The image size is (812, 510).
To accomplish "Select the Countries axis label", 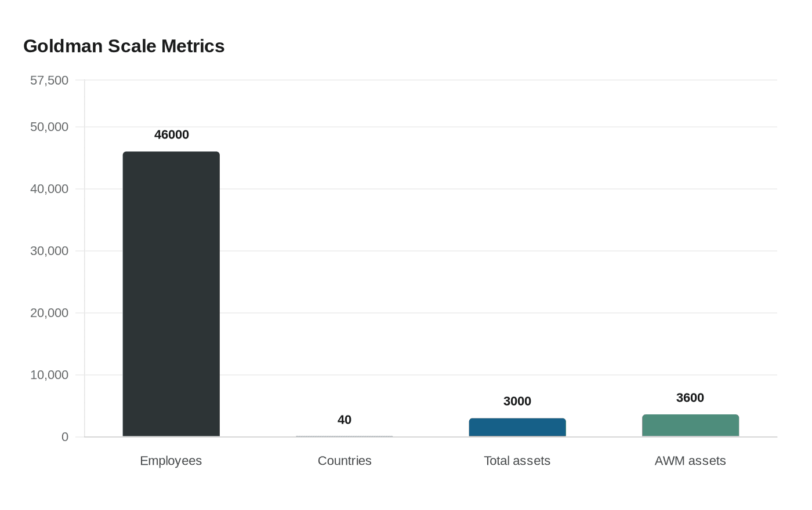I will (344, 460).
